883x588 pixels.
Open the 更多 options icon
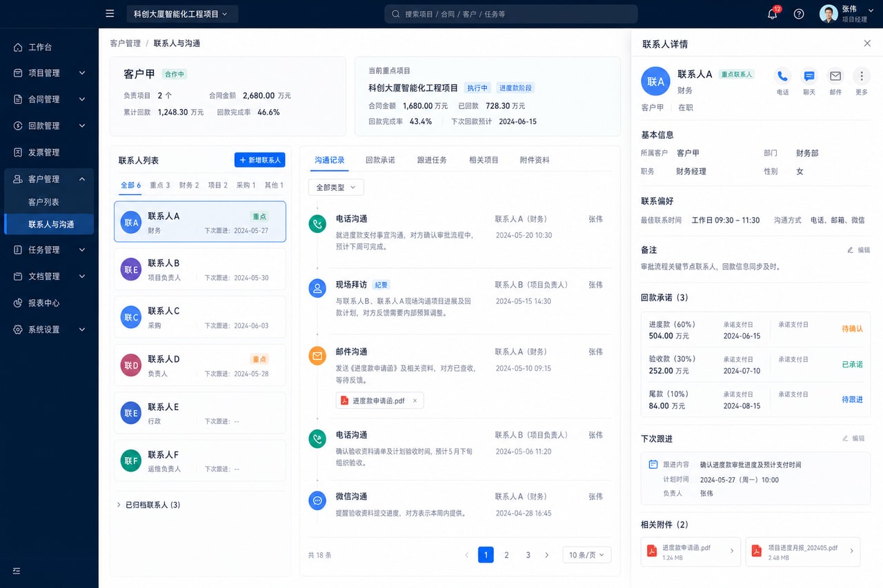click(x=862, y=76)
